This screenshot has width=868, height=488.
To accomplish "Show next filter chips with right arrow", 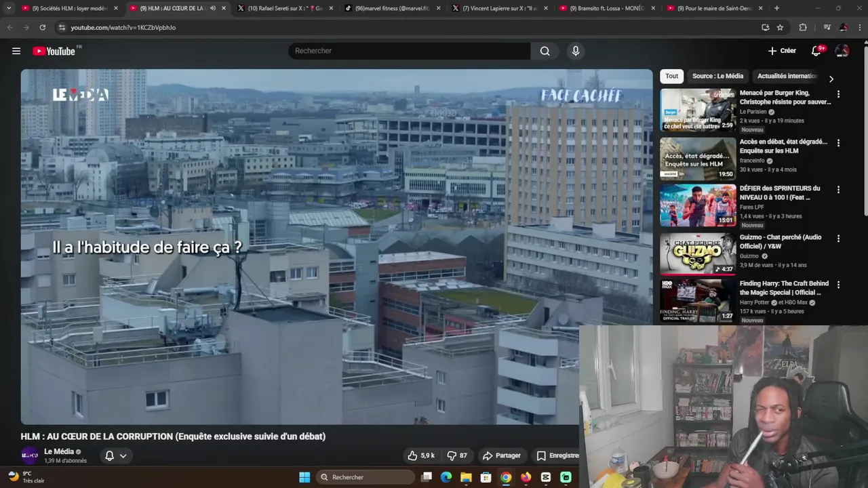I will click(x=831, y=79).
